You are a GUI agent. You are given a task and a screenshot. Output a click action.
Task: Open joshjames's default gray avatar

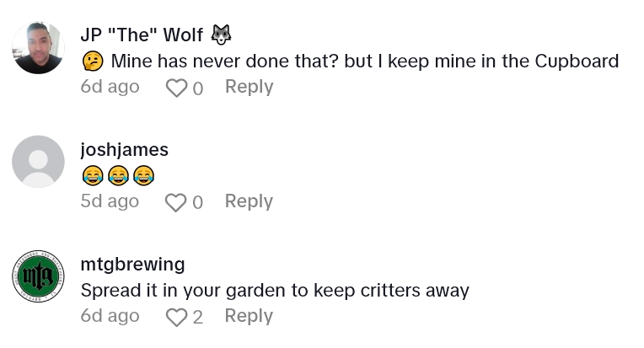click(39, 162)
